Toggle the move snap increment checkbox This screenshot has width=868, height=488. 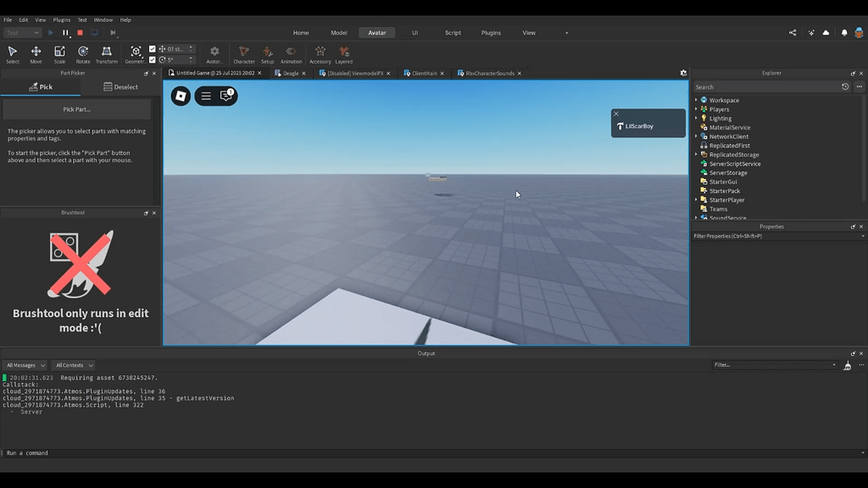click(153, 48)
